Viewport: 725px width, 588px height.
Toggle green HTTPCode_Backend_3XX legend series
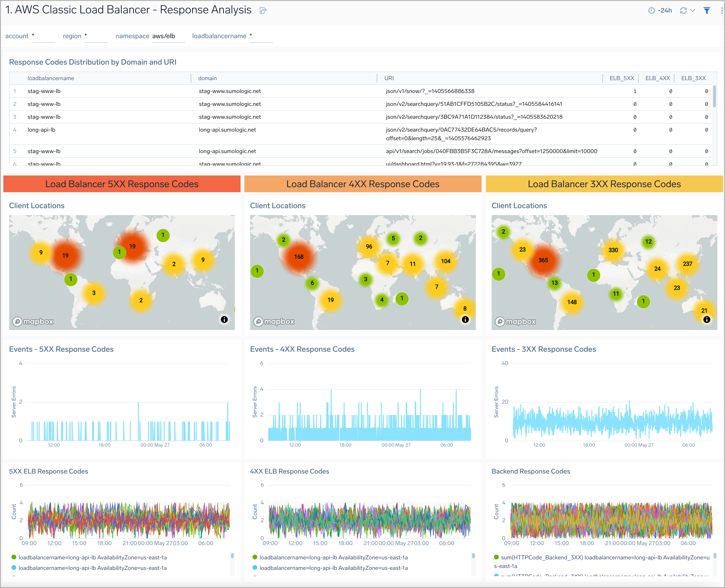point(602,561)
